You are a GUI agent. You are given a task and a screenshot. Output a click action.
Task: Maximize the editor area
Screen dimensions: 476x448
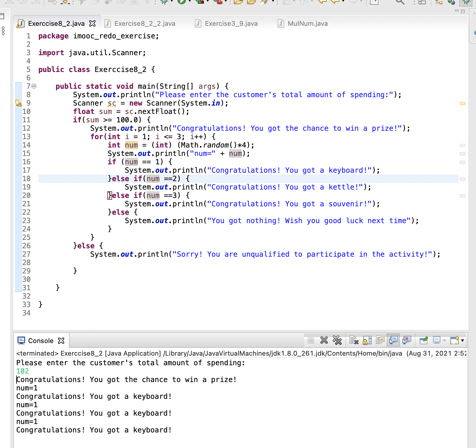click(x=463, y=11)
